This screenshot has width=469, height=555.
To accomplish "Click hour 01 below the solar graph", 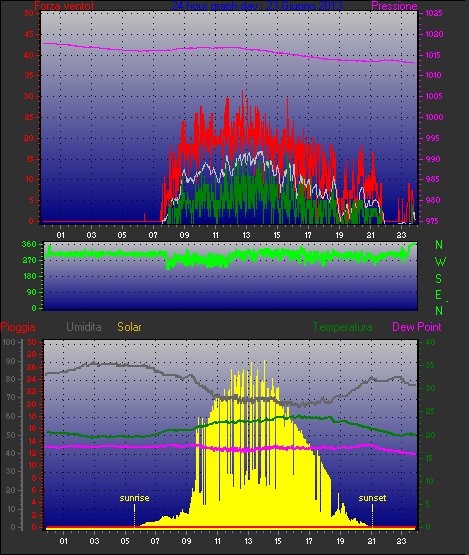I will [63, 541].
